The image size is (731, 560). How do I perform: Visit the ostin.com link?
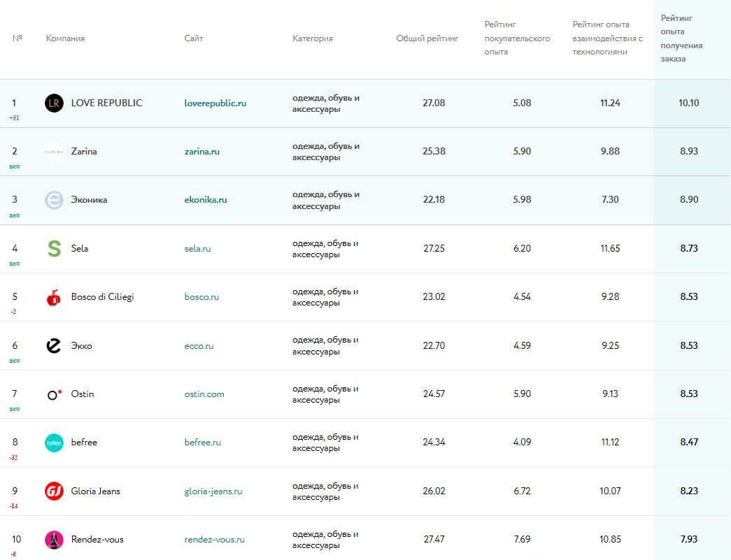pyautogui.click(x=204, y=394)
